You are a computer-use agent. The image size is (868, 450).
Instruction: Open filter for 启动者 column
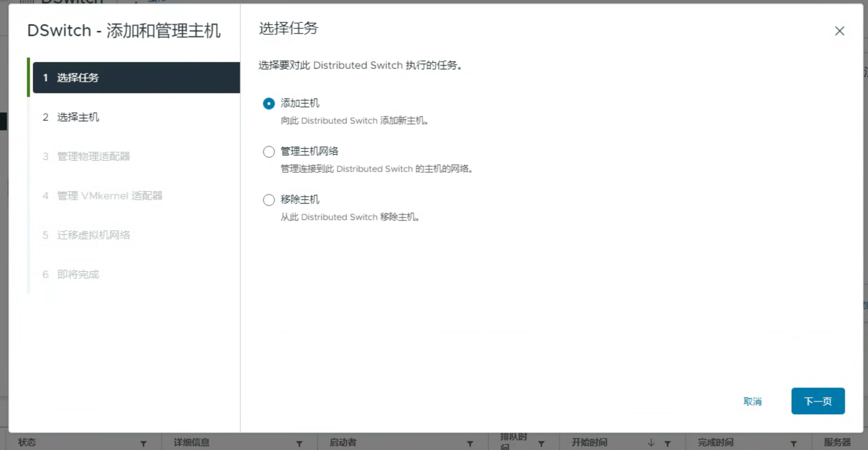[x=470, y=444]
